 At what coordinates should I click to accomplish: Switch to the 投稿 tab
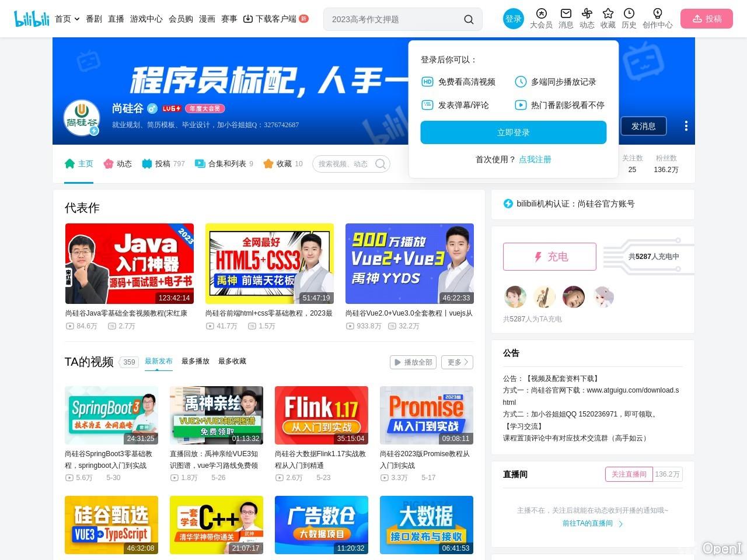(163, 164)
